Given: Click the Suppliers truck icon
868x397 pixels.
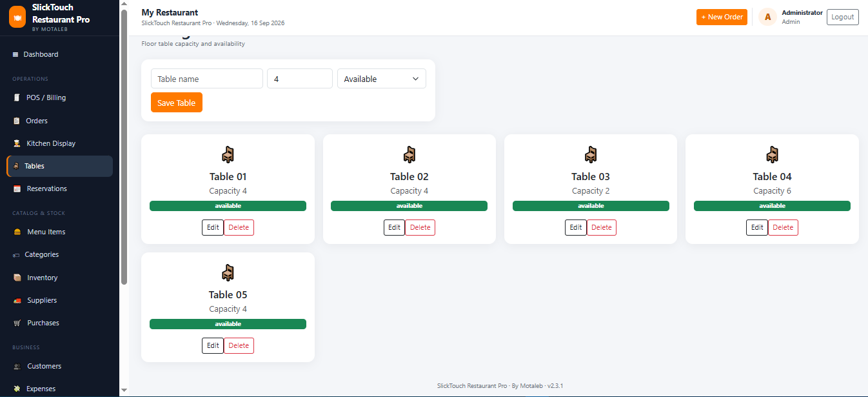Looking at the screenshot, I should (x=17, y=300).
